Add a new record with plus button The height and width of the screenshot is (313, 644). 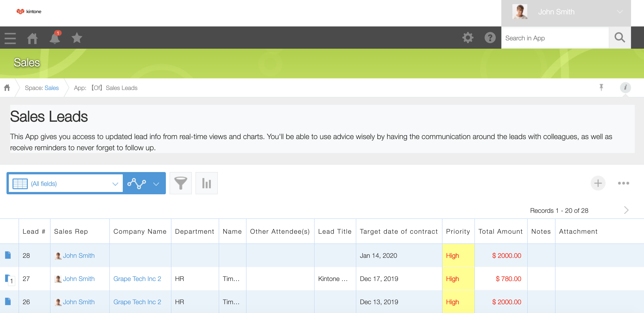[x=598, y=183]
